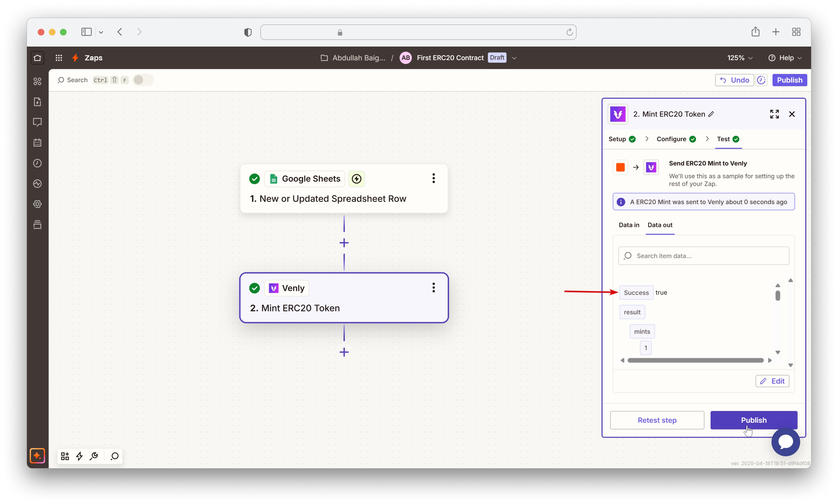The height and width of the screenshot is (504, 838).
Task: Open the chat support bubble
Action: click(x=785, y=442)
